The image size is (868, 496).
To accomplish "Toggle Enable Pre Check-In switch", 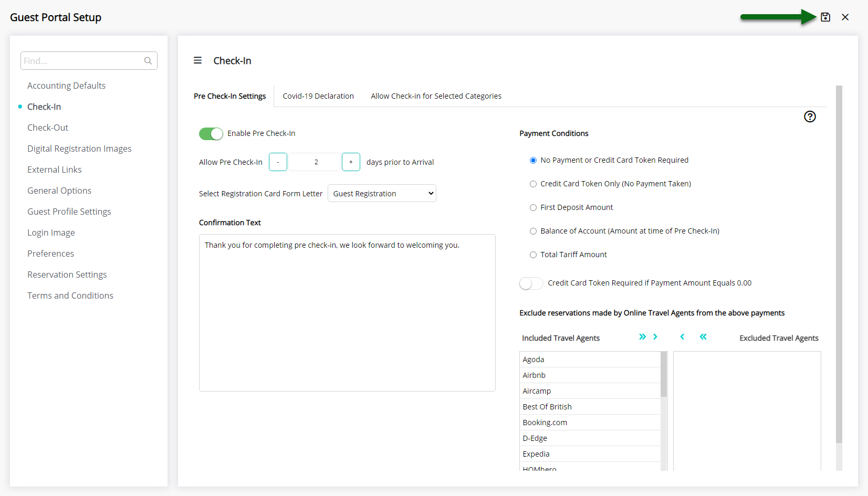I will 211,134.
